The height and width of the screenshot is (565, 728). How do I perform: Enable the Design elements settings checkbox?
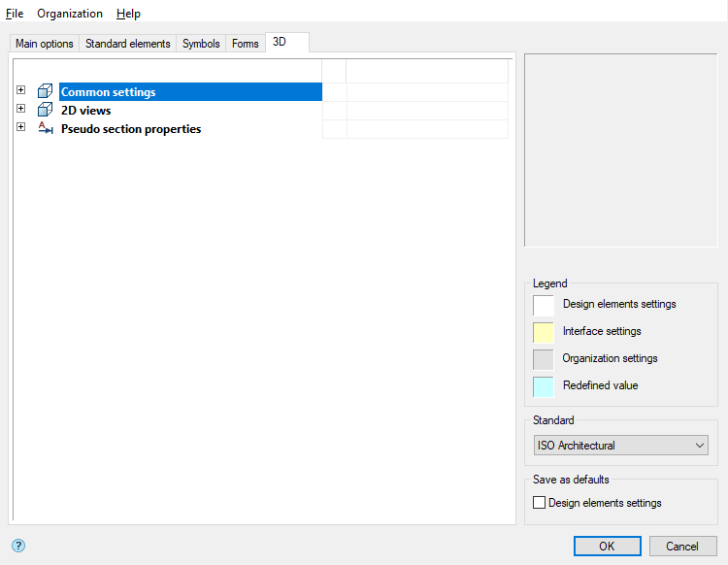(540, 503)
